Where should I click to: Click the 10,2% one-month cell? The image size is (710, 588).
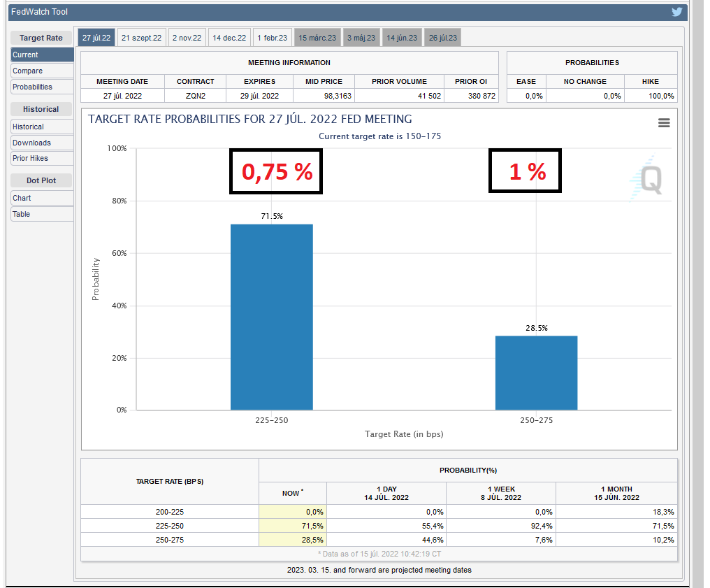click(x=617, y=540)
